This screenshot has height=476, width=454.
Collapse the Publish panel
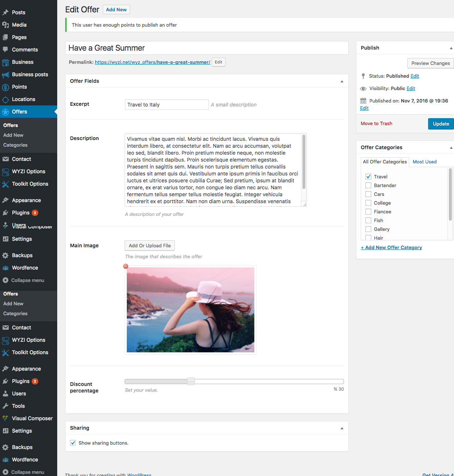click(451, 48)
